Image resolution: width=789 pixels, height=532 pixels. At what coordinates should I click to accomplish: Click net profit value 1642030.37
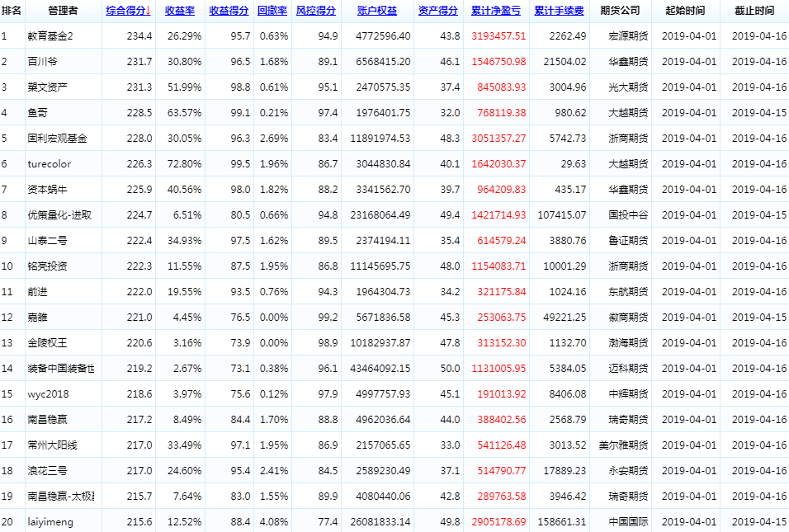point(498,164)
